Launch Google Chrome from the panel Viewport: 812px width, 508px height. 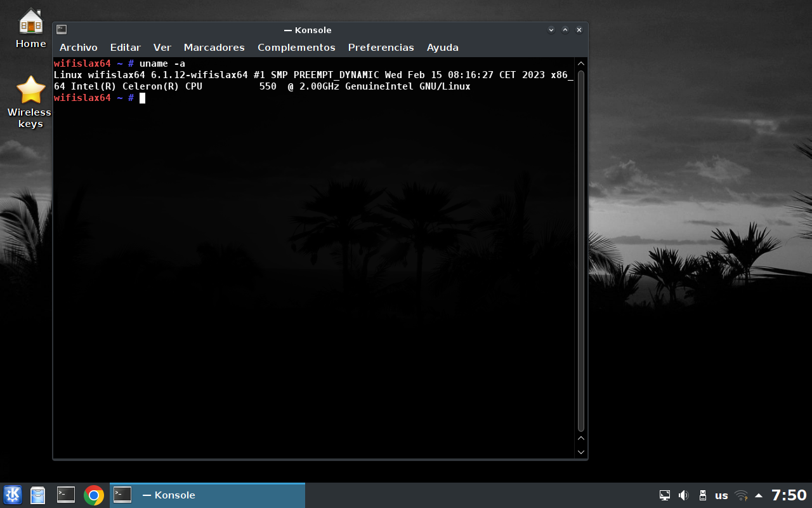tap(94, 495)
